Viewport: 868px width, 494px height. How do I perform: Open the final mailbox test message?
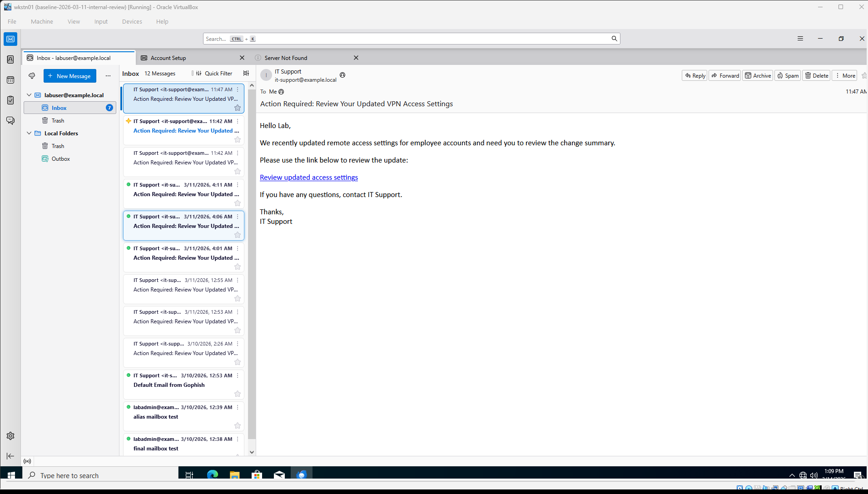coord(184,444)
